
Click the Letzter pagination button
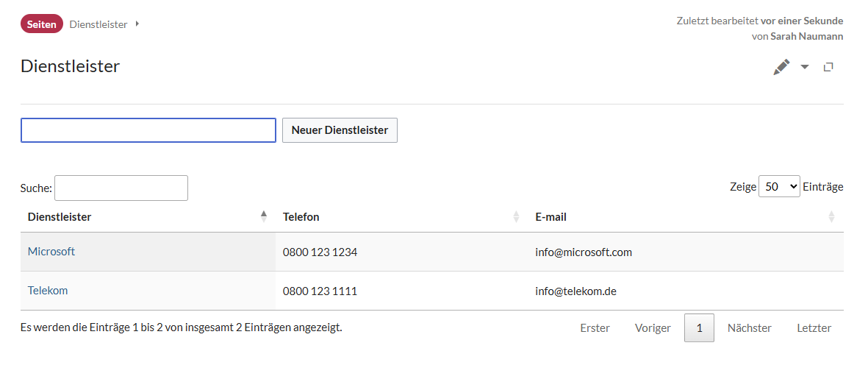point(814,328)
